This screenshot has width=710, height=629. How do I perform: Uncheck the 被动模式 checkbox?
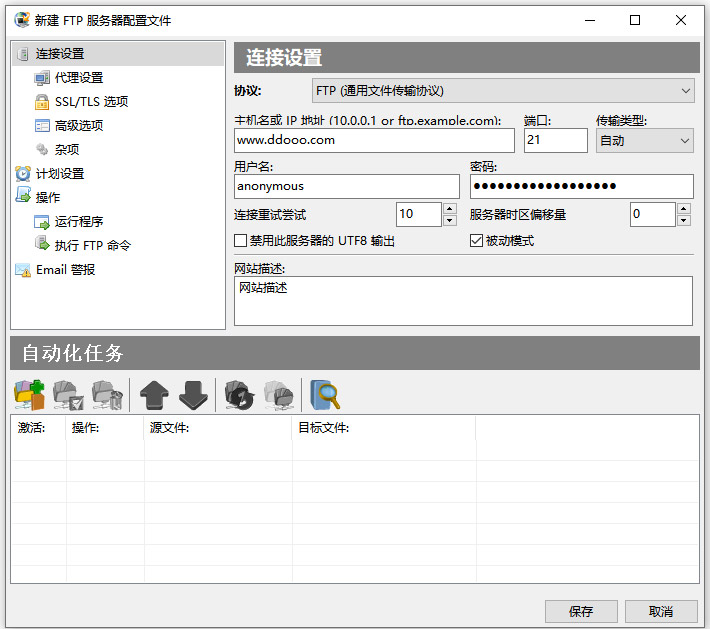(476, 240)
